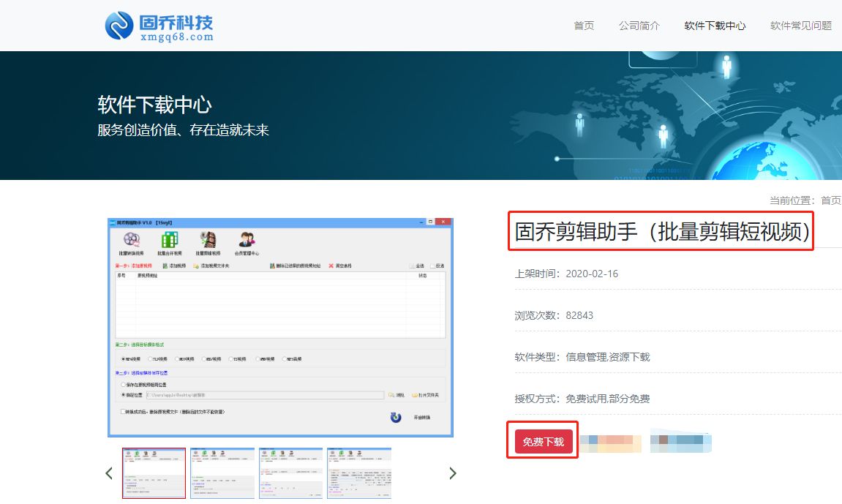Check the delete-original-video-after-conversion option
Screen dimensions: 842x504
click(121, 412)
